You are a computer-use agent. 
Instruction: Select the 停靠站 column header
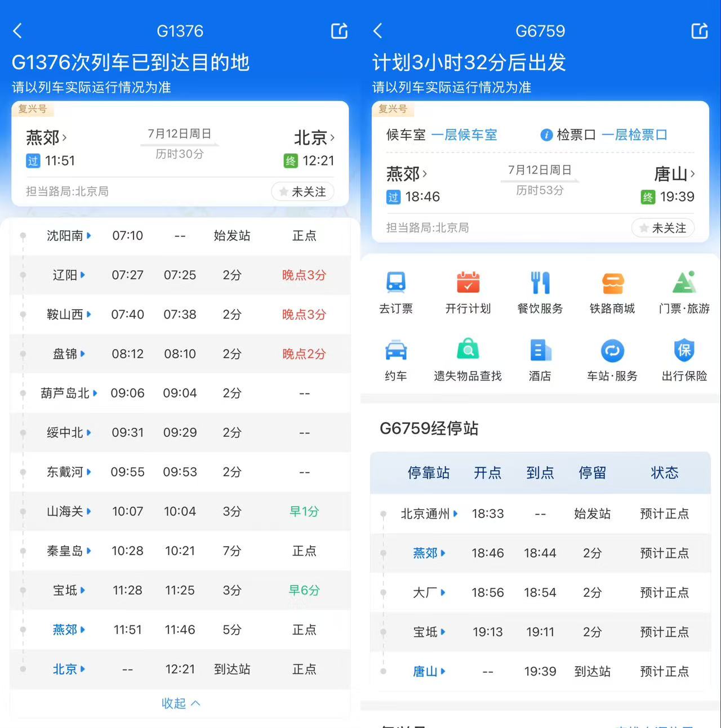point(429,472)
